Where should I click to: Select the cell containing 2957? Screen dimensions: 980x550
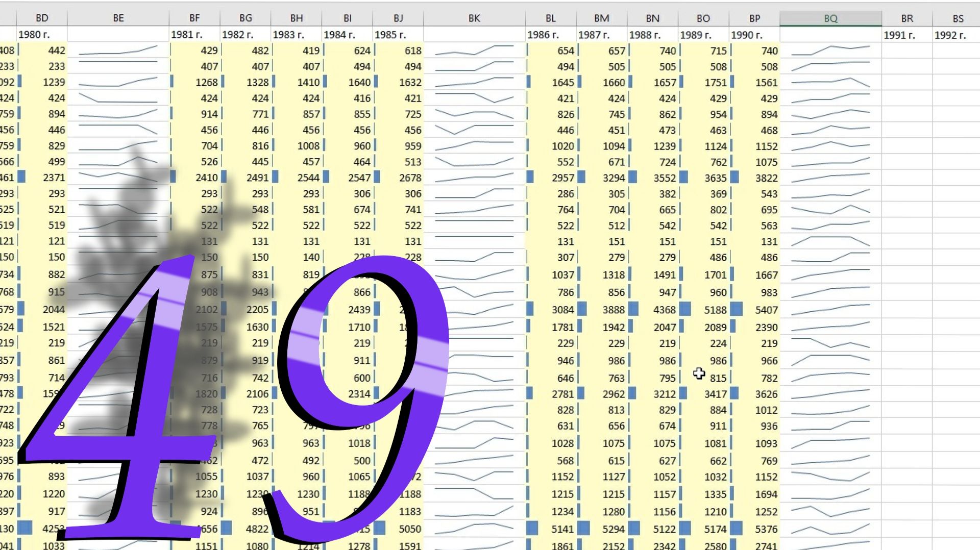[551, 178]
